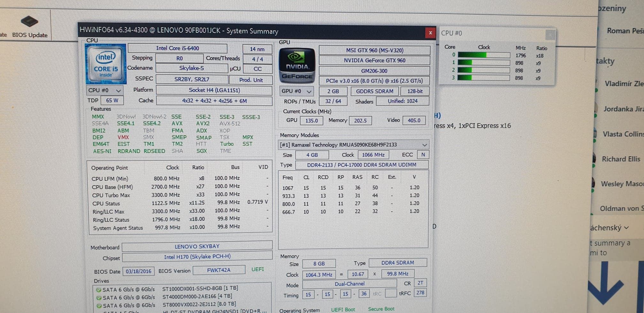Click the Intel Core i5-6400 name field

(177, 48)
